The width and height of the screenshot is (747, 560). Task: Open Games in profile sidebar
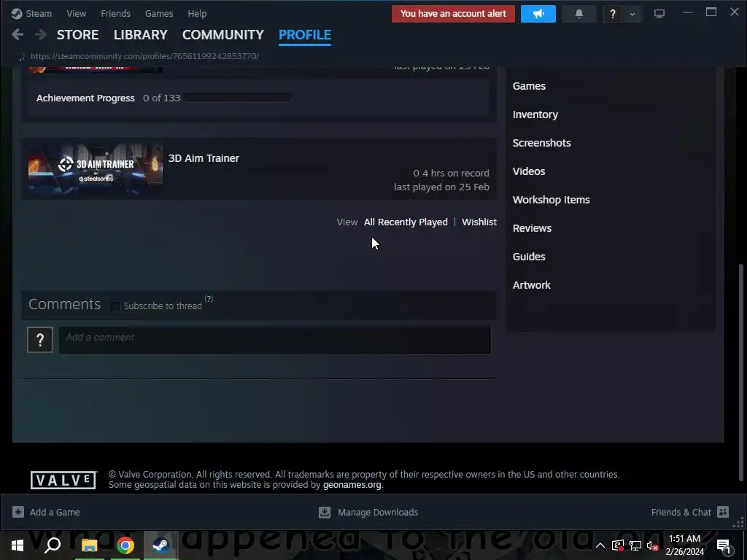[x=529, y=86]
